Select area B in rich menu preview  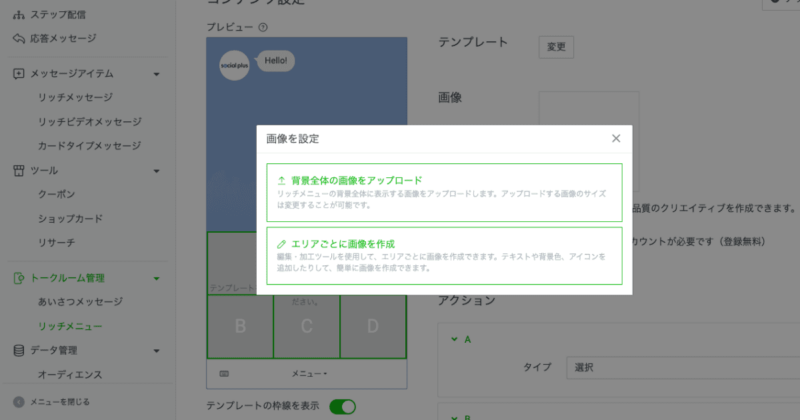click(240, 327)
